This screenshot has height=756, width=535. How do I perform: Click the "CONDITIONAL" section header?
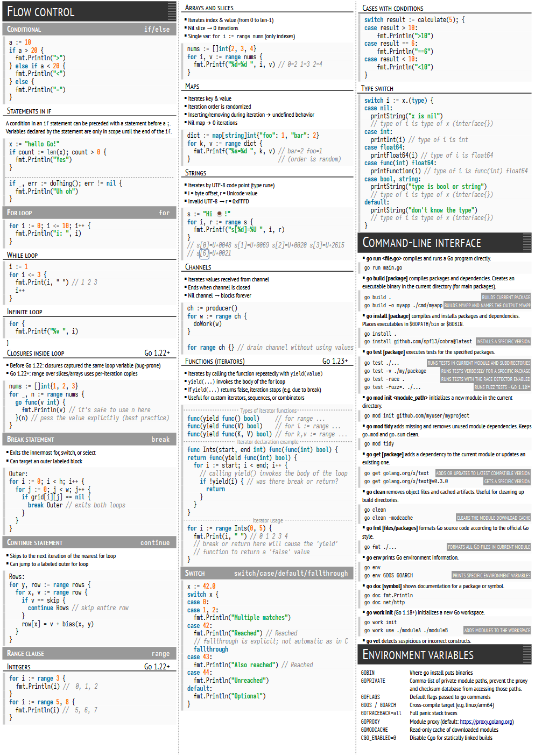point(89,29)
